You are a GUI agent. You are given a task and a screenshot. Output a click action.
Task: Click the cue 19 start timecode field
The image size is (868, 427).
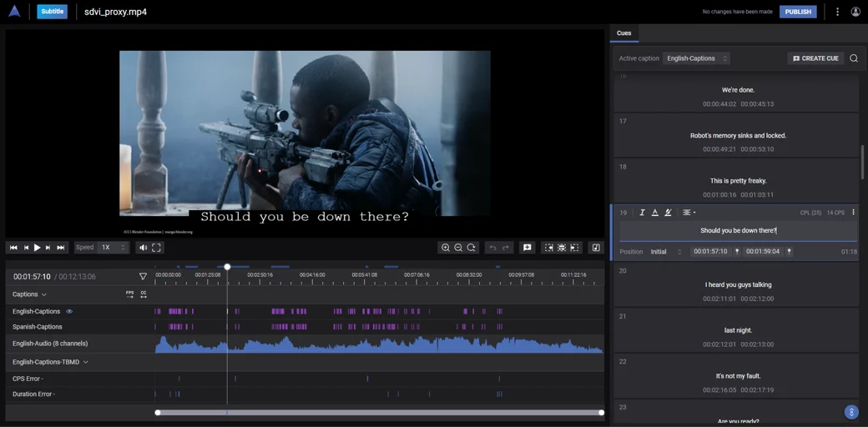coord(711,252)
